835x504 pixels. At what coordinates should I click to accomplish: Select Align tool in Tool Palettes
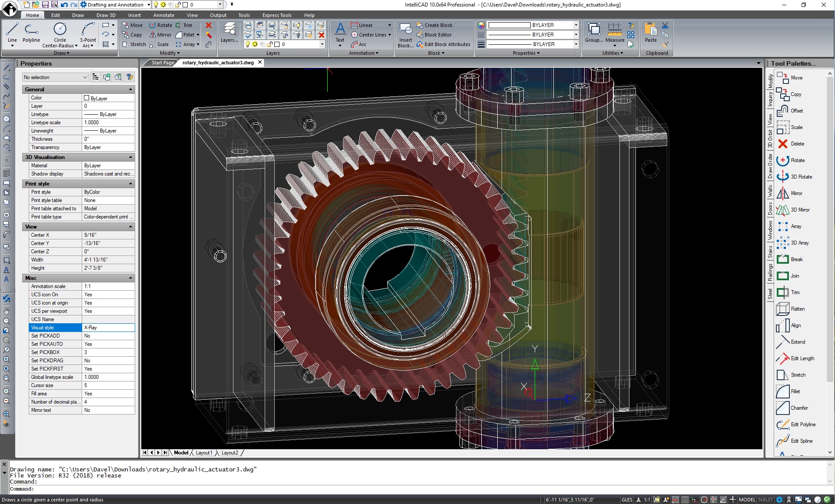coord(789,325)
